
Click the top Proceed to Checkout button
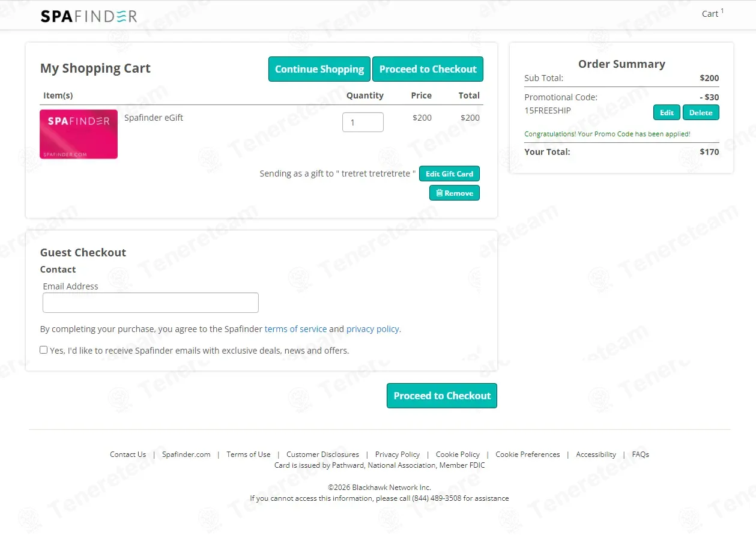[x=428, y=69]
